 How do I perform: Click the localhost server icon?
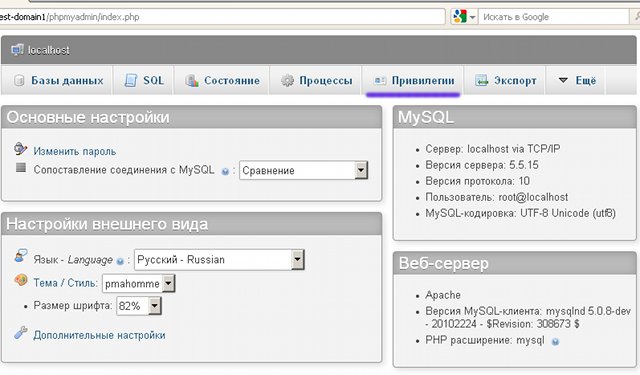[x=17, y=50]
